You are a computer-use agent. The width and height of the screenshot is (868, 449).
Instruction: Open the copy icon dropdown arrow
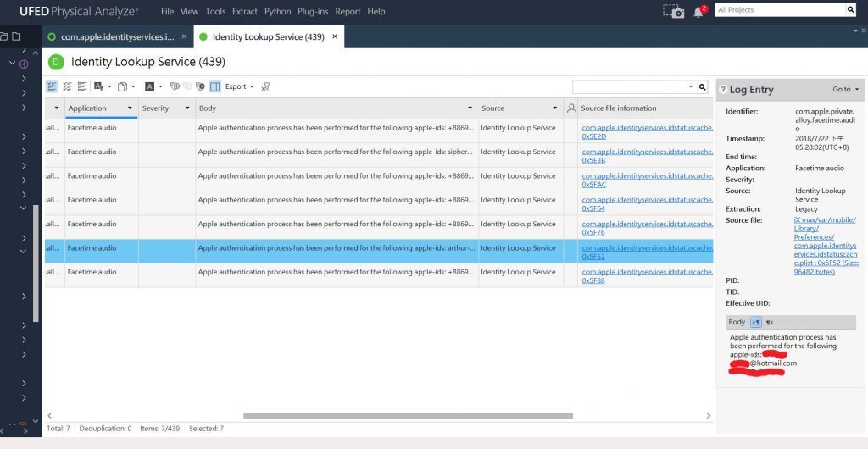pyautogui.click(x=133, y=86)
